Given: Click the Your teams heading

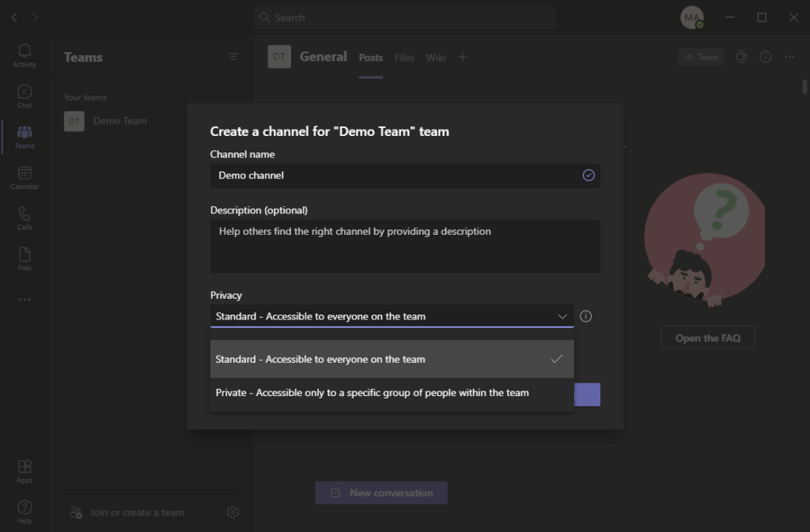Looking at the screenshot, I should [x=85, y=97].
